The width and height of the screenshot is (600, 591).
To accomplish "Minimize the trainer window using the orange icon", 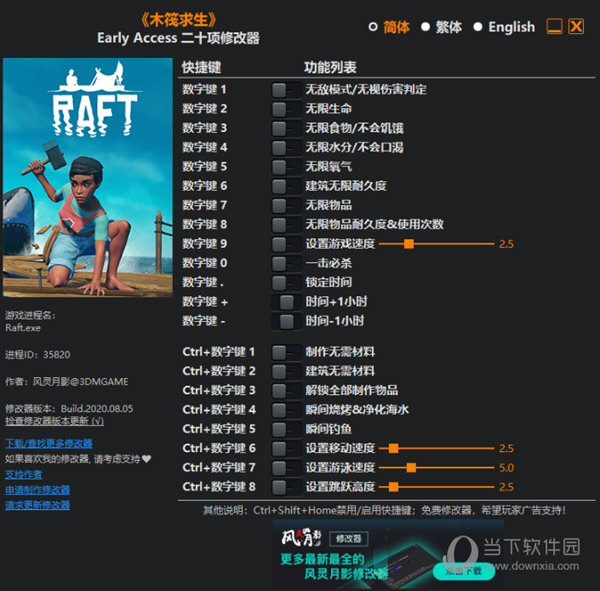I will [x=554, y=27].
